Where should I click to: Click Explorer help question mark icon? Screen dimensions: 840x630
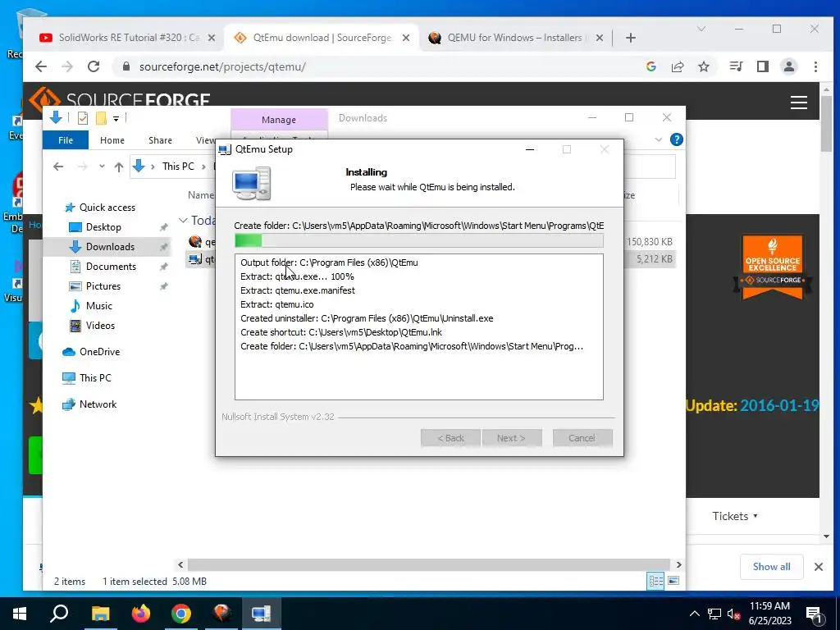pos(677,139)
